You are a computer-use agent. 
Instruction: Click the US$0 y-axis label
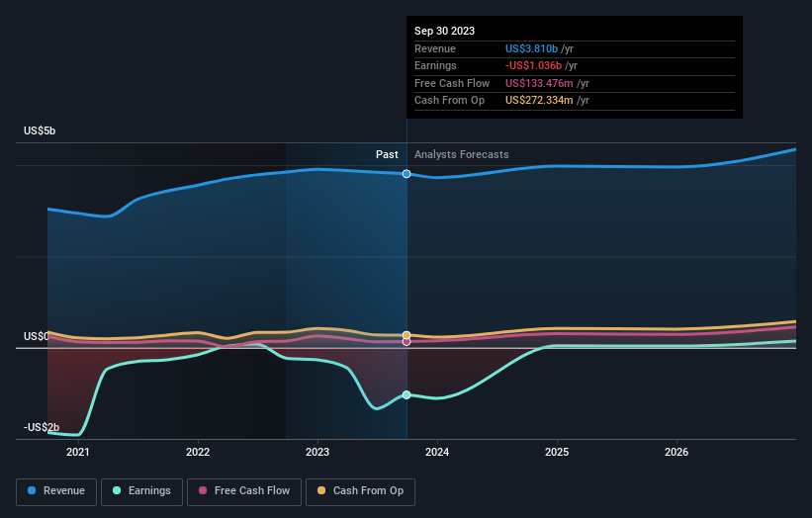pyautogui.click(x=37, y=337)
